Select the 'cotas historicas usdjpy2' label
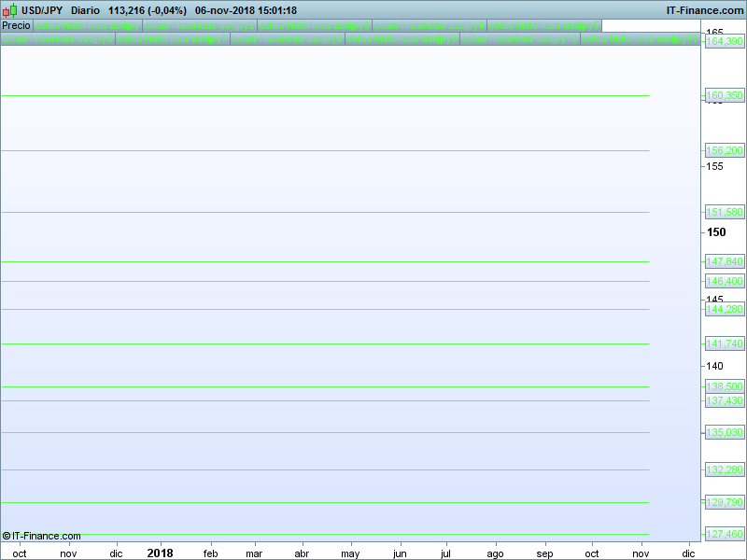This screenshot has width=747, height=560. coord(201,25)
